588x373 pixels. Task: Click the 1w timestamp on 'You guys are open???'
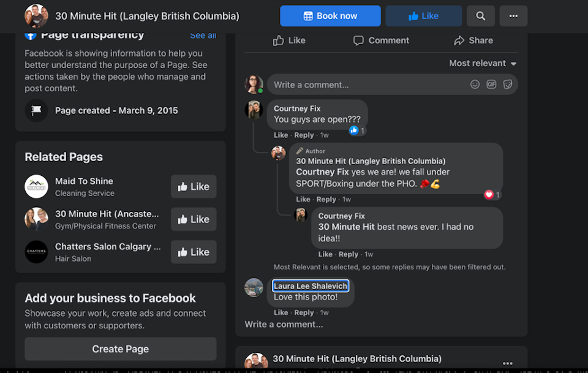pos(325,135)
